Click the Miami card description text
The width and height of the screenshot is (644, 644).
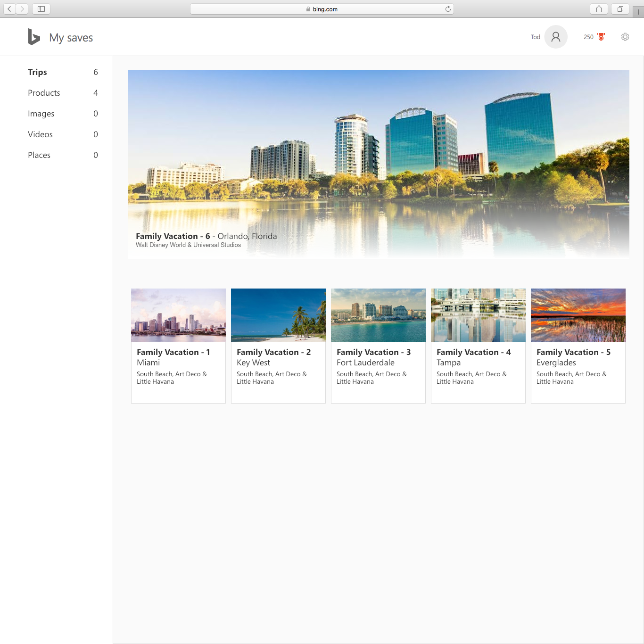click(x=172, y=378)
